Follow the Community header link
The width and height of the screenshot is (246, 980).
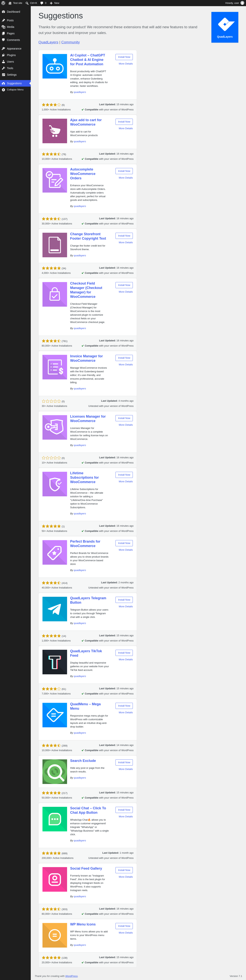pos(71,42)
